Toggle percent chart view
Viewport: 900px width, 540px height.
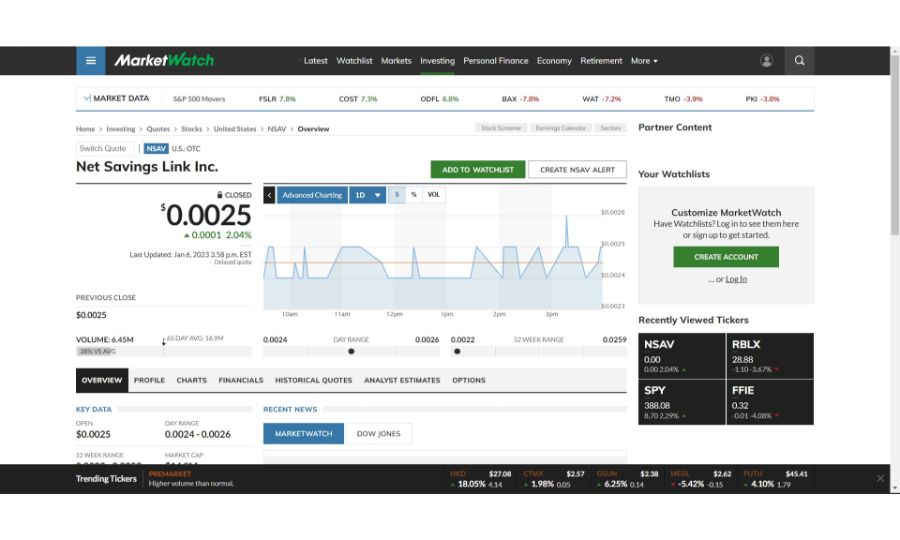pos(413,195)
